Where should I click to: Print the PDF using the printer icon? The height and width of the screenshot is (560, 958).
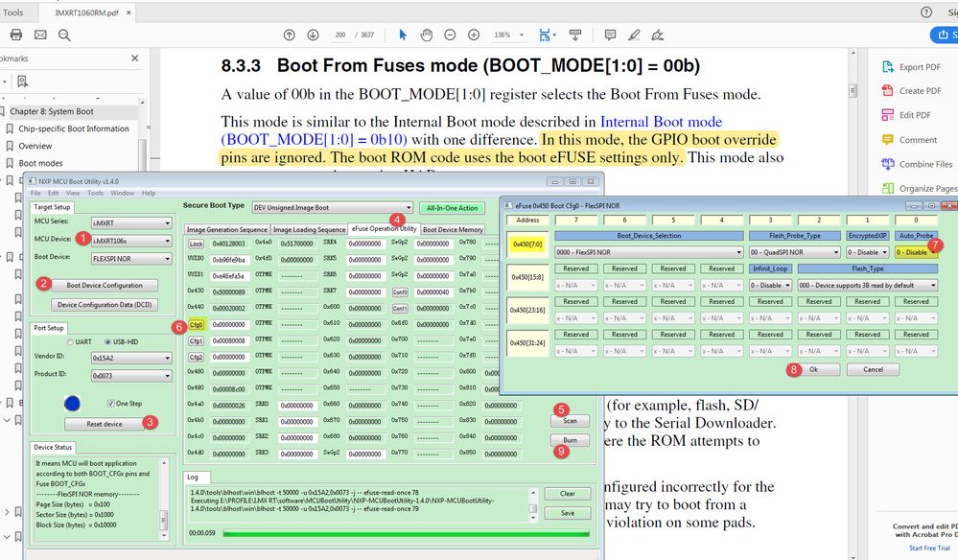16,35
